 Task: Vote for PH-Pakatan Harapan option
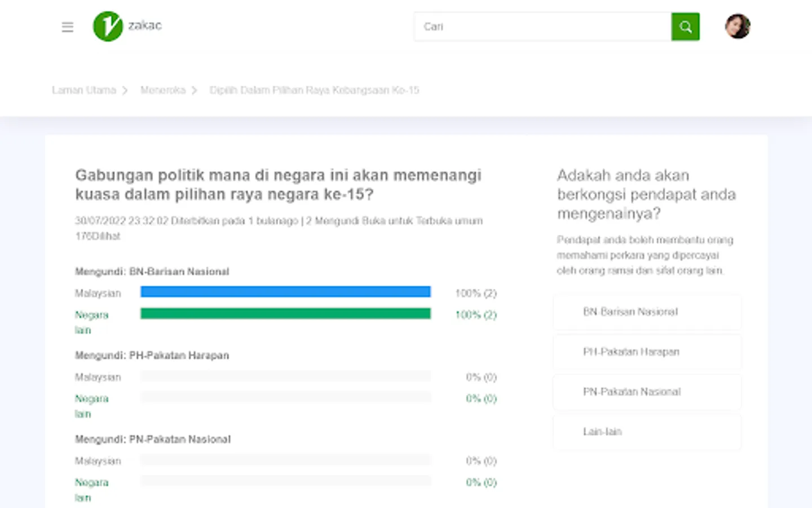(x=647, y=352)
